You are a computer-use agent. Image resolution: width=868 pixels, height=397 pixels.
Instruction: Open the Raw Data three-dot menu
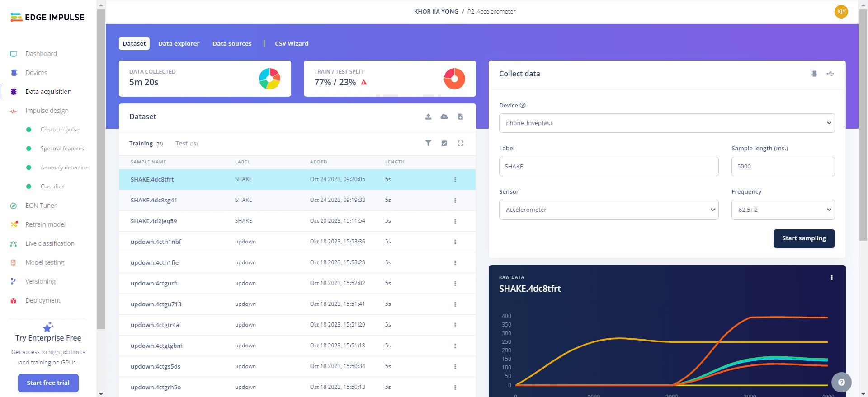pos(831,277)
